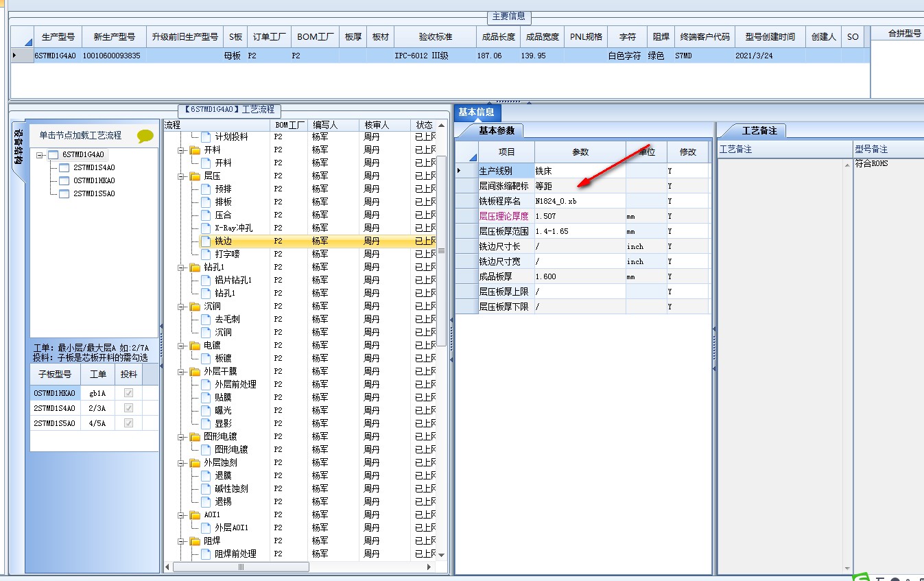Select the 工艺备注 tab
924x581 pixels.
point(759,130)
